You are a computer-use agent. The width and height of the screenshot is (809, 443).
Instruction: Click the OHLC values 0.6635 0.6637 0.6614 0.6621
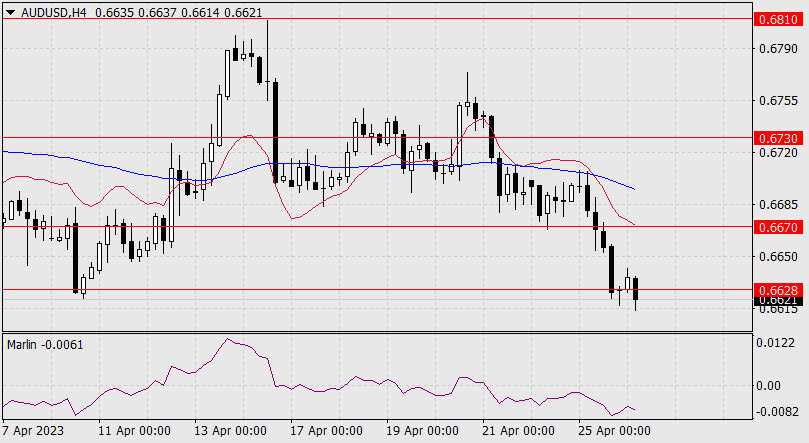tap(179, 12)
